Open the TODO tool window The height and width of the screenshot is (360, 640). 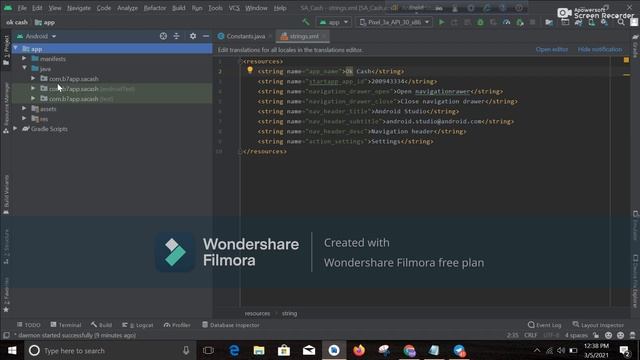coord(29,325)
